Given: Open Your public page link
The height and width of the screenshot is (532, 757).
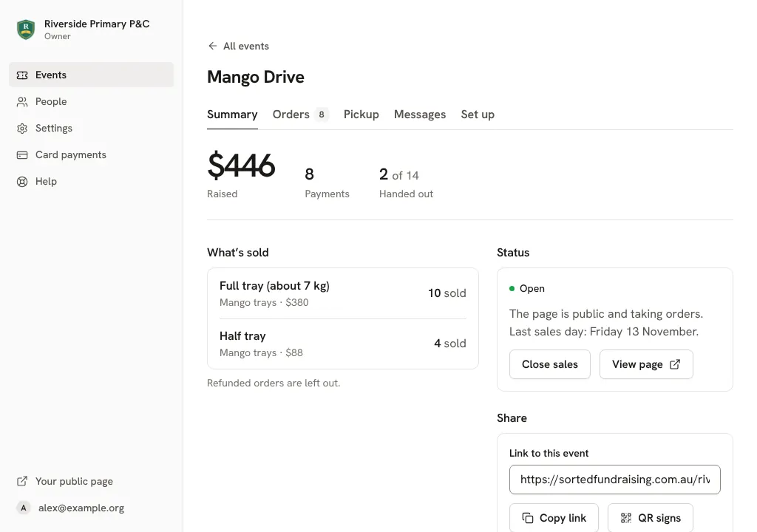Looking at the screenshot, I should point(91,481).
